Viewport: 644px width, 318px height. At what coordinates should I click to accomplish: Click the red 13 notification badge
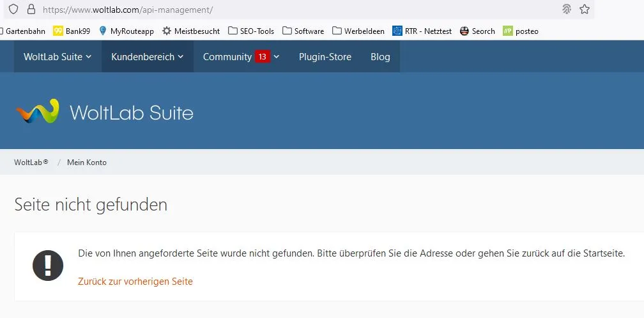coord(263,57)
